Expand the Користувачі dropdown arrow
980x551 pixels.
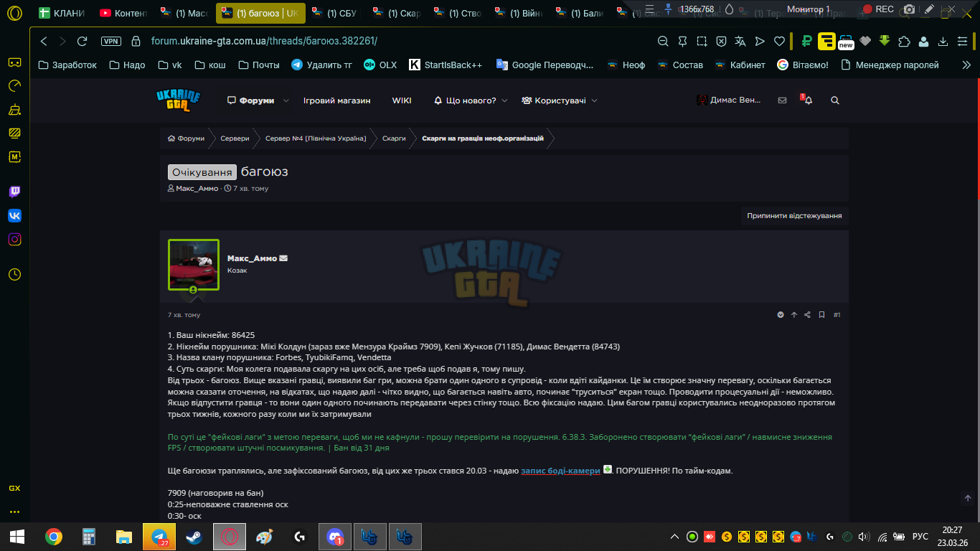pyautogui.click(x=594, y=100)
